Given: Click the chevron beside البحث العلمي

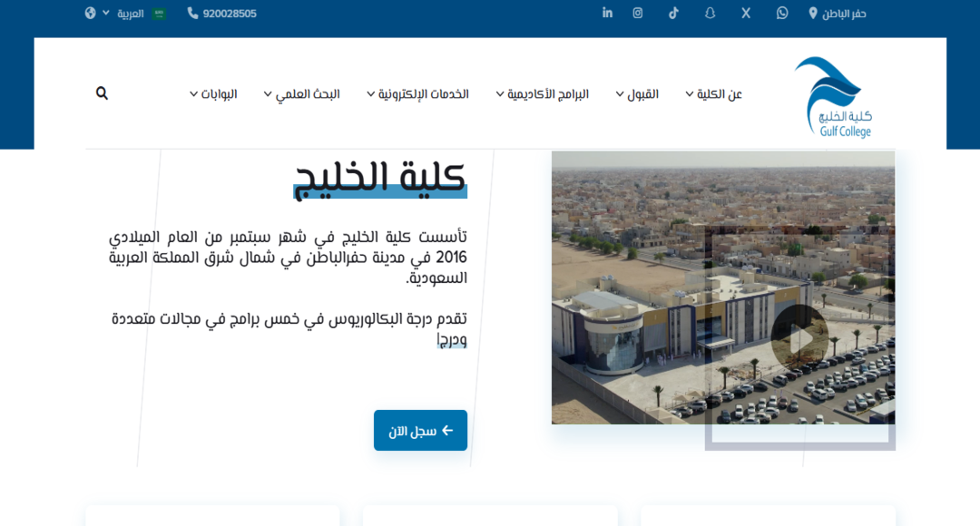Looking at the screenshot, I should pyautogui.click(x=268, y=94).
